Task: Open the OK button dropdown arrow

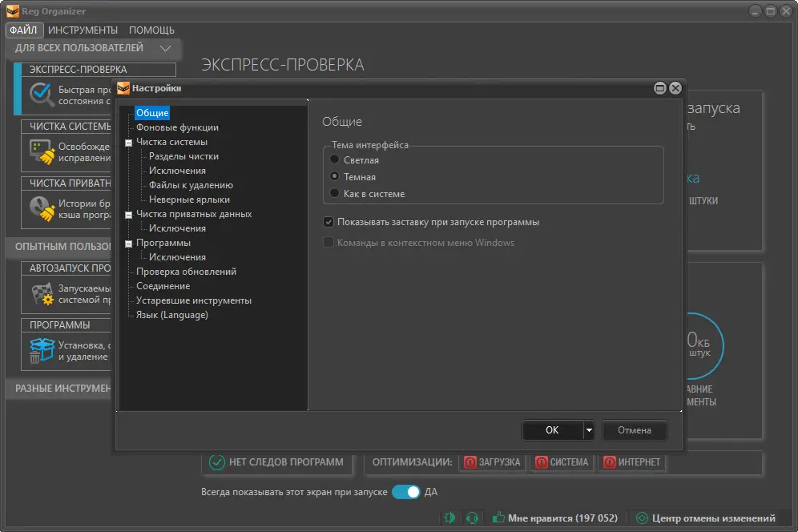Action: (589, 430)
